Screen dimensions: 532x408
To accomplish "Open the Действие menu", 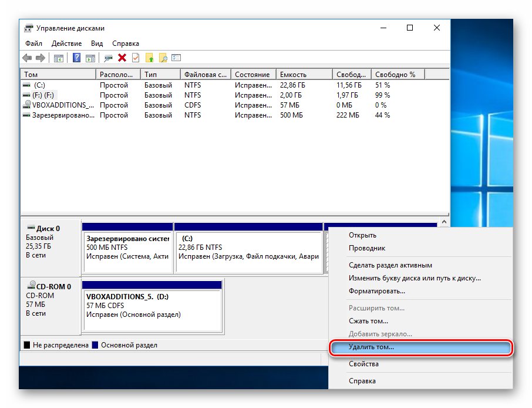I will point(66,44).
